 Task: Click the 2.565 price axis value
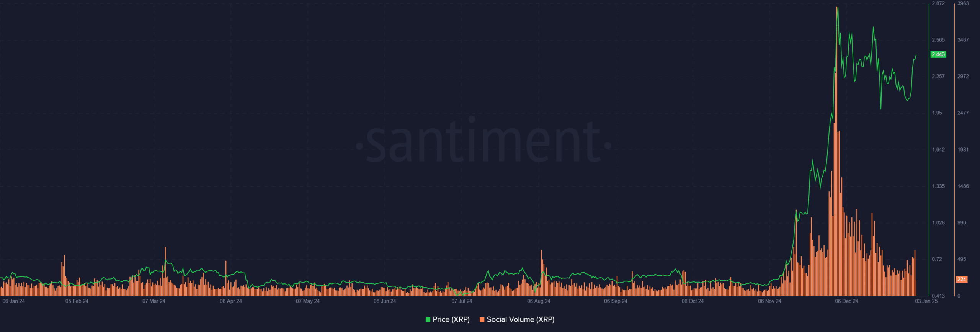tap(938, 40)
